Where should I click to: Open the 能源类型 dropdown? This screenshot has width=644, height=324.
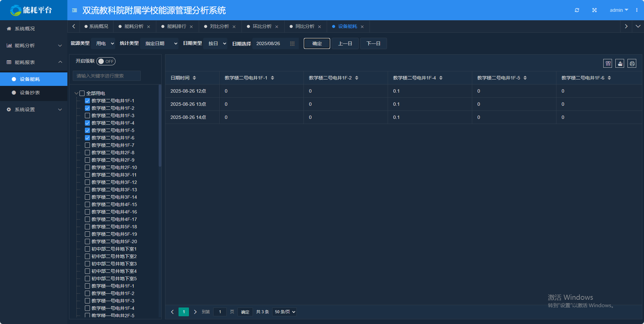103,43
